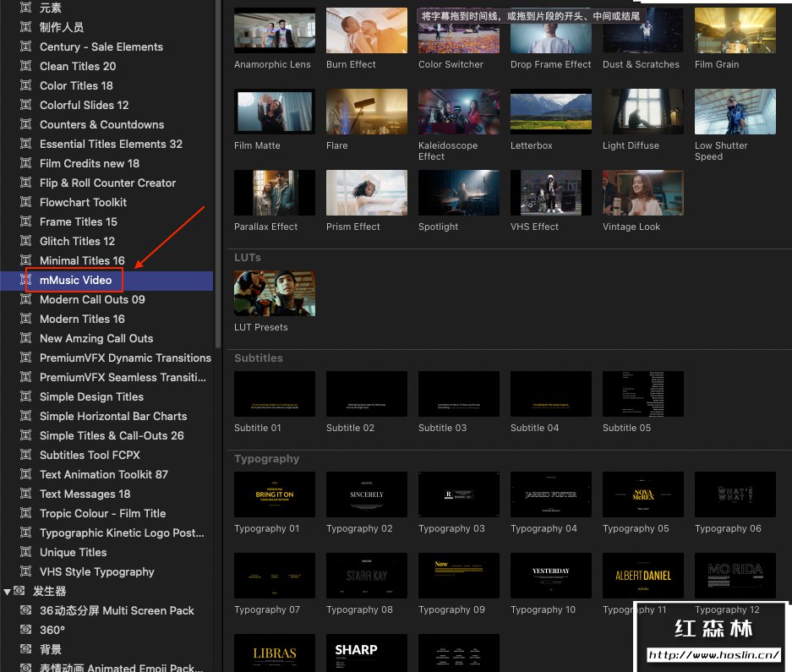
Task: Click icon beside Subtitles Tool FCPX
Action: click(25, 456)
